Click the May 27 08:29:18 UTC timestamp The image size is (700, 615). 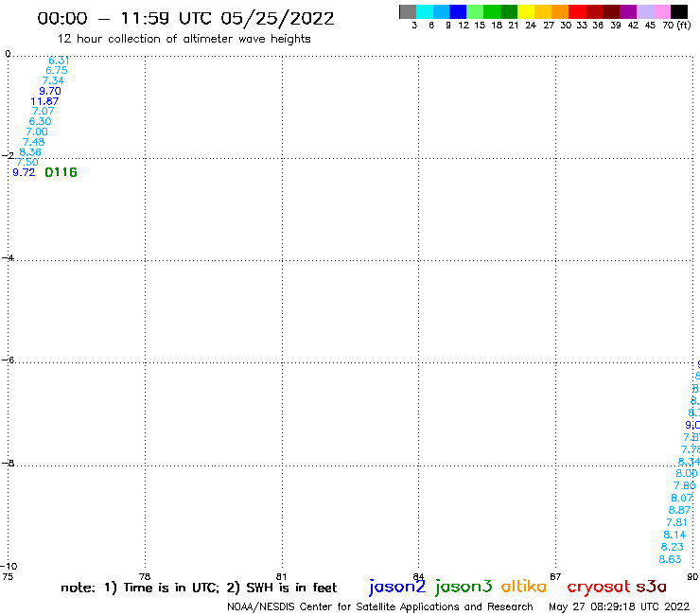619,606
